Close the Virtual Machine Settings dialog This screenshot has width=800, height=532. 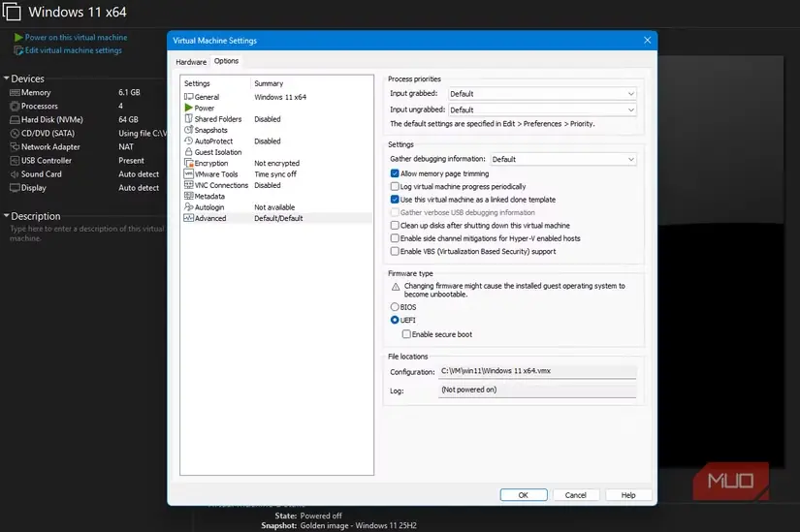[x=647, y=41]
